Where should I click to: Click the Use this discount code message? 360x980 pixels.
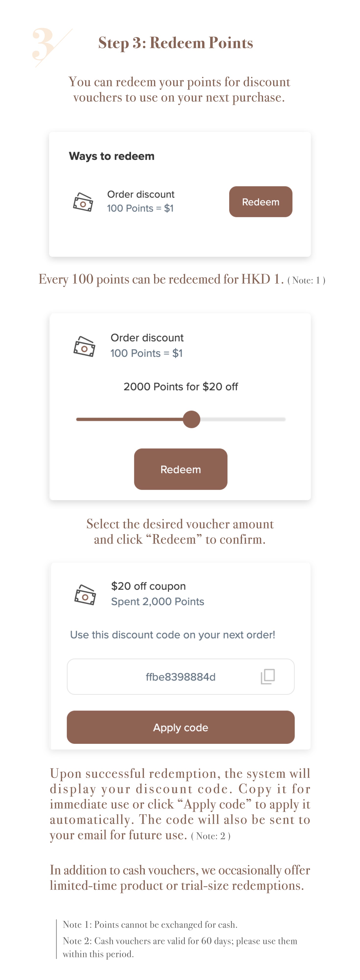[x=172, y=635]
